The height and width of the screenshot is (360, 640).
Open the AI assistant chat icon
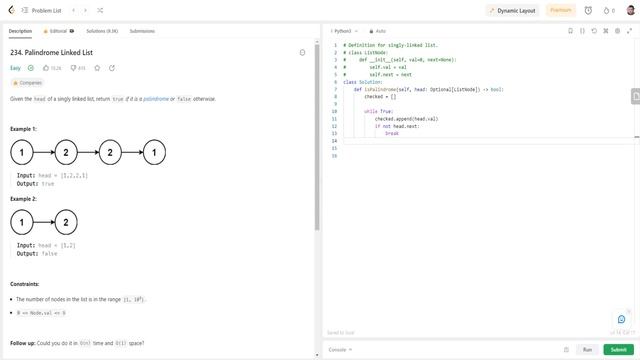[x=622, y=319]
